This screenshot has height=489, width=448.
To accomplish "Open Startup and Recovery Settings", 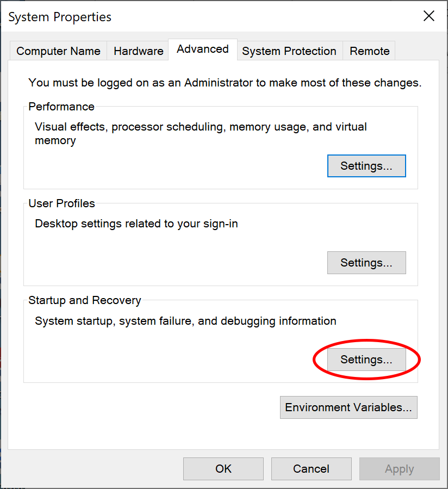I will tap(366, 360).
